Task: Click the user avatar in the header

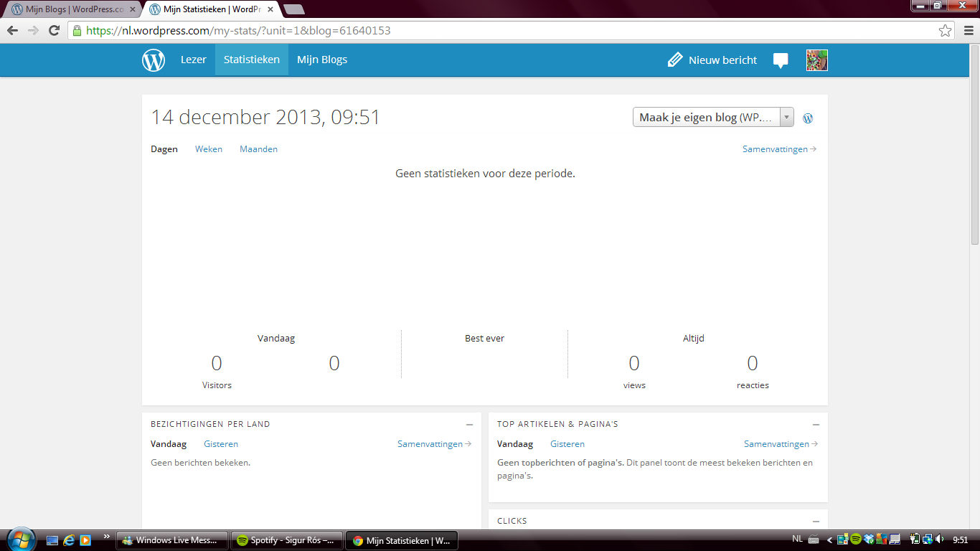Action: (x=816, y=60)
